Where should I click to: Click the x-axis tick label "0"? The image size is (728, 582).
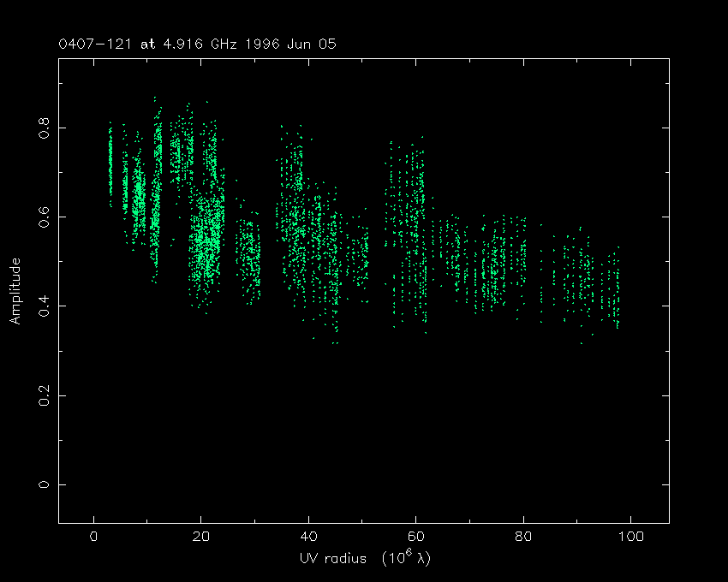93,537
